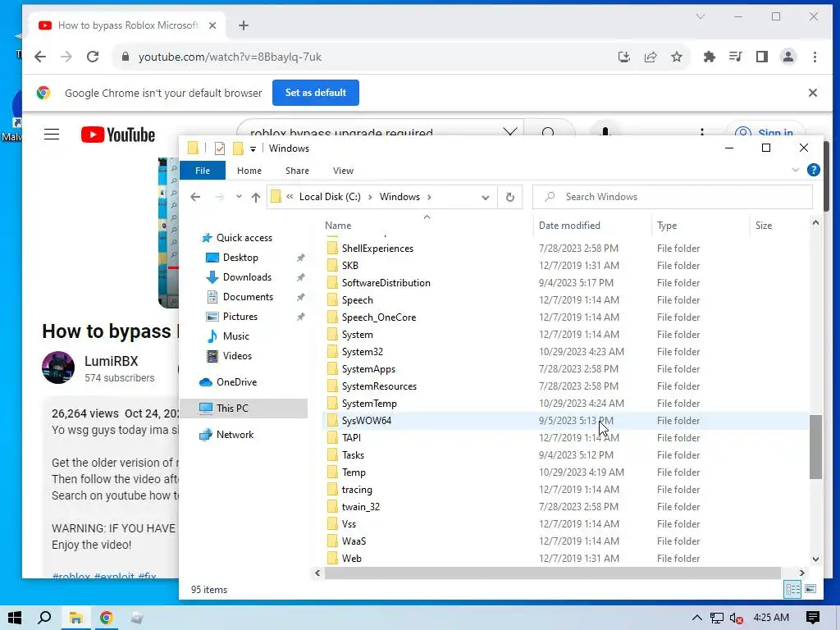
Task: Click Search Windows field
Action: tap(673, 197)
